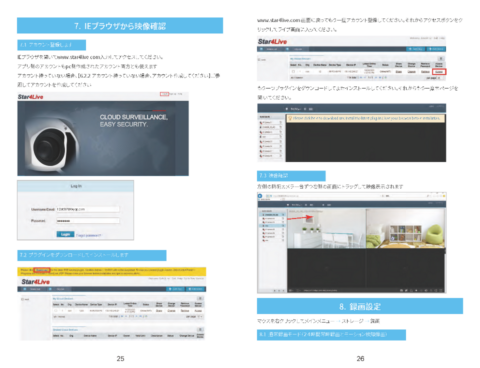Select the first camera in device list
480x368 pixels.
click(271, 122)
